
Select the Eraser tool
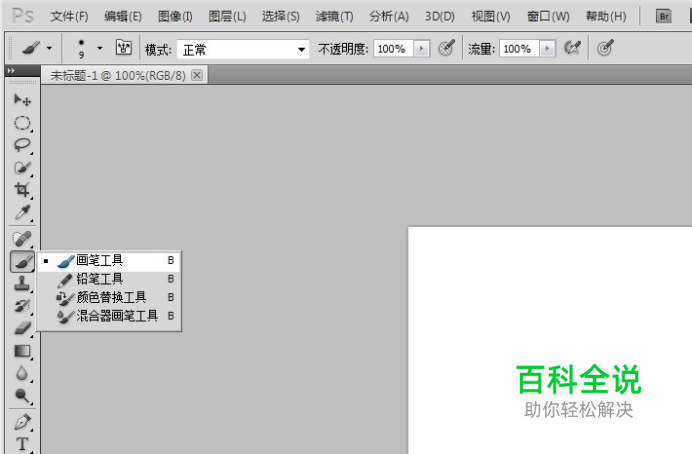[x=22, y=328]
